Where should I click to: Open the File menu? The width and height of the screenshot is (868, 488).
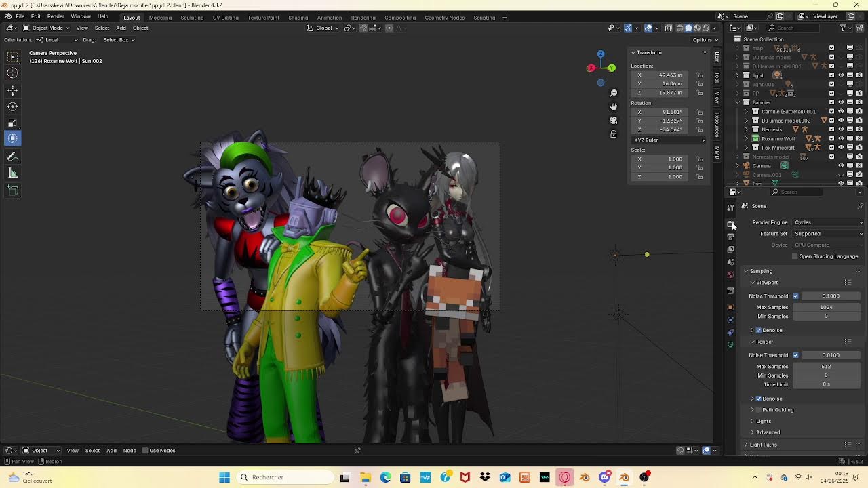(20, 16)
